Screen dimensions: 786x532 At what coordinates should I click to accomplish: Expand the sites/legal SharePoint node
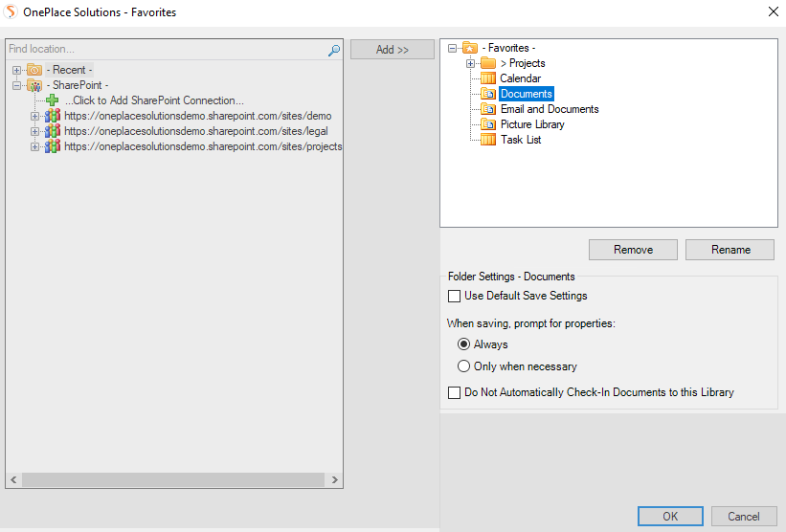(34, 131)
